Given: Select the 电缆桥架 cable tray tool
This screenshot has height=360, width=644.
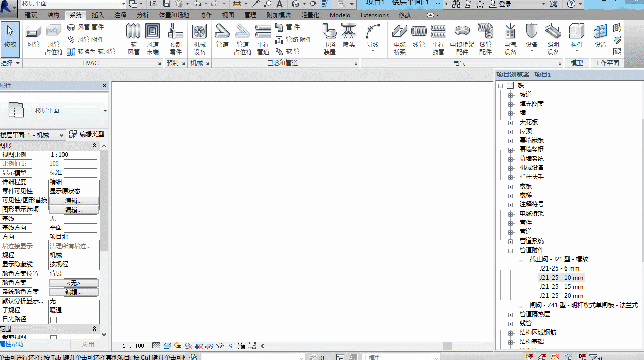Looking at the screenshot, I should pos(400,39).
